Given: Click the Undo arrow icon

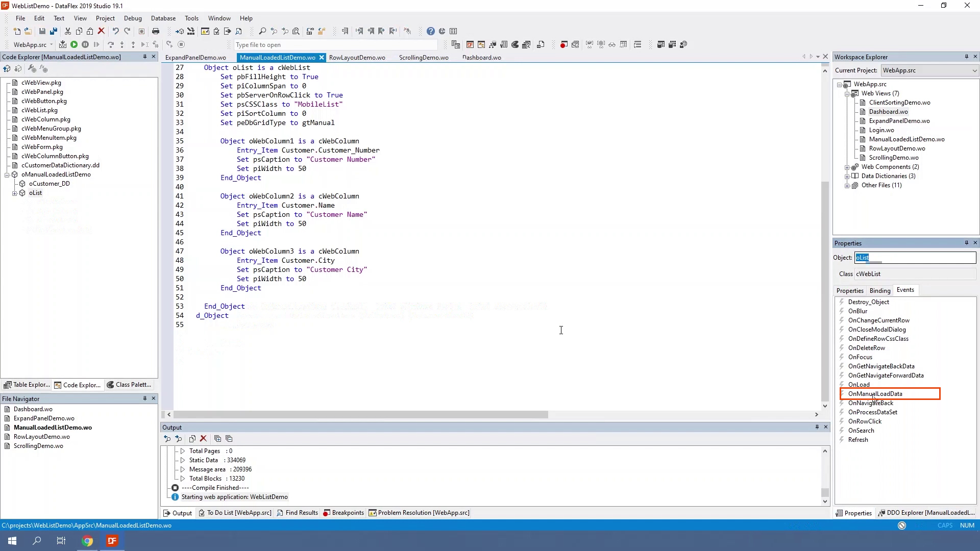Looking at the screenshot, I should (x=116, y=32).
